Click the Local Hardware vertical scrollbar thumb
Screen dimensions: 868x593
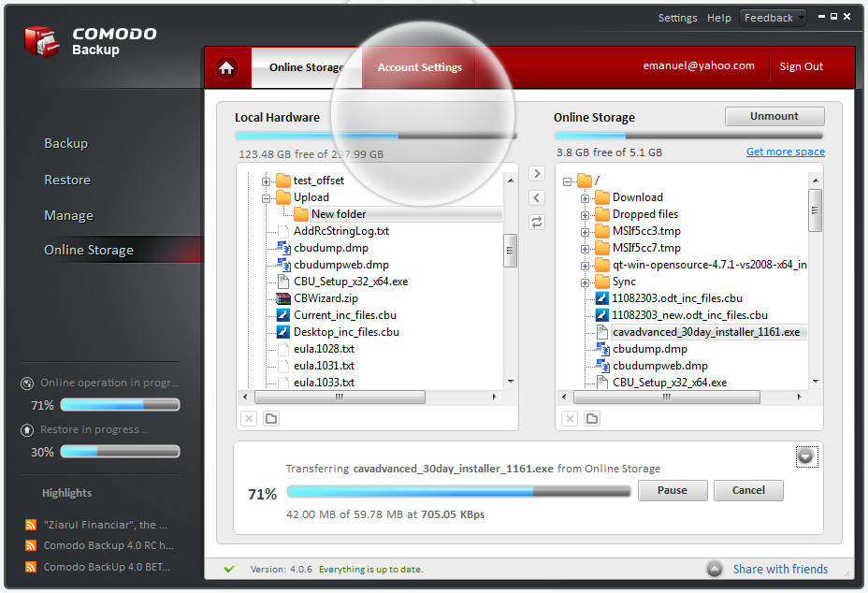[x=511, y=251]
